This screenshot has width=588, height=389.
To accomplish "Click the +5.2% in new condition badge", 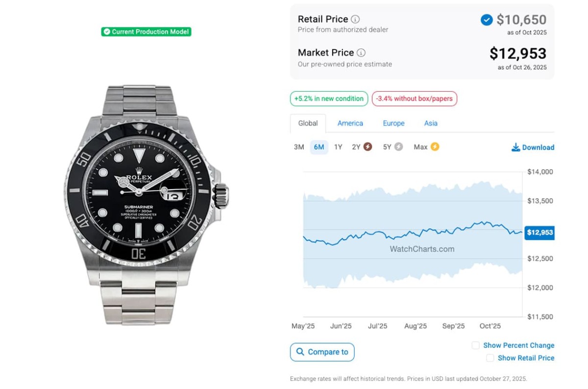I will [329, 99].
